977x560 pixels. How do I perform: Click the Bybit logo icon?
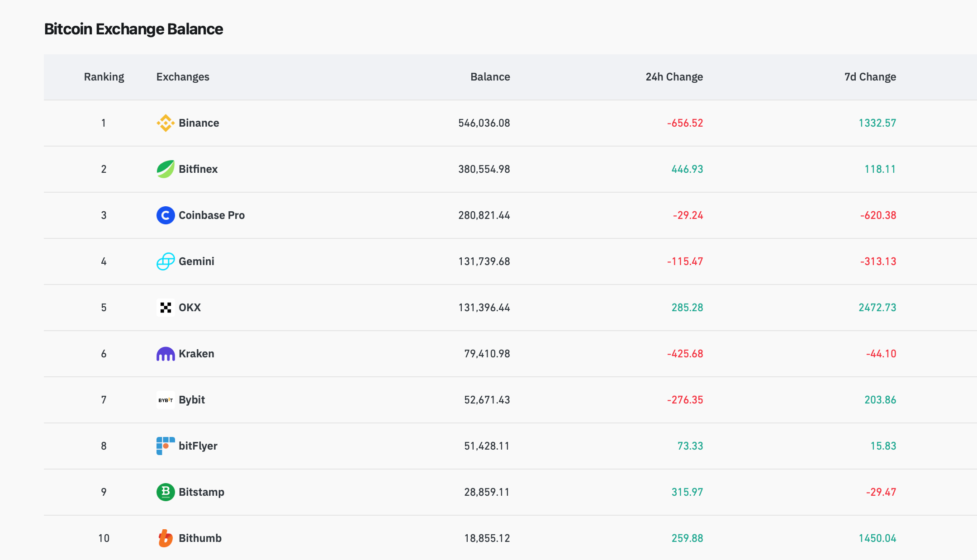[x=166, y=400]
